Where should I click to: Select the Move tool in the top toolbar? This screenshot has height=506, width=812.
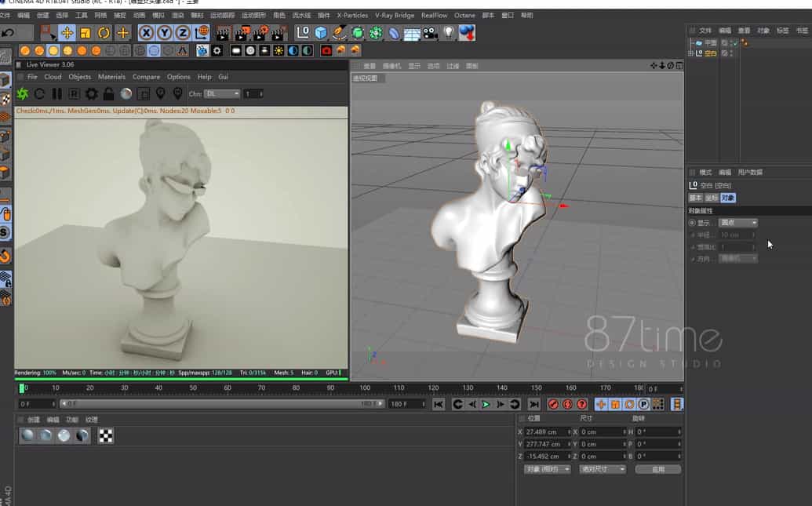[x=68, y=32]
